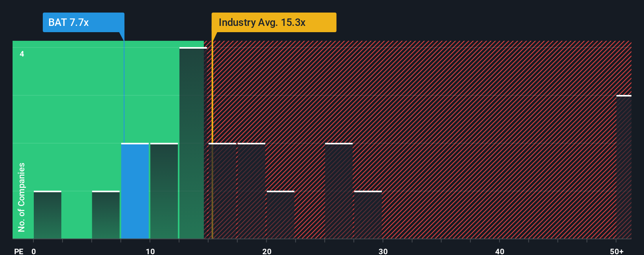Click the 40 tick label on the axis
The width and height of the screenshot is (644, 255).
[499, 251]
